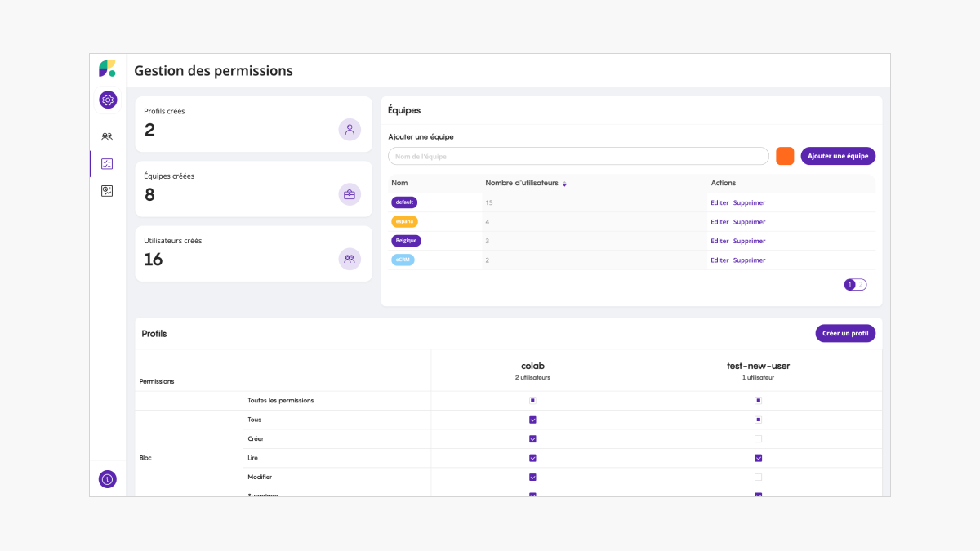Click the info icon at sidebar bottom

[108, 479]
